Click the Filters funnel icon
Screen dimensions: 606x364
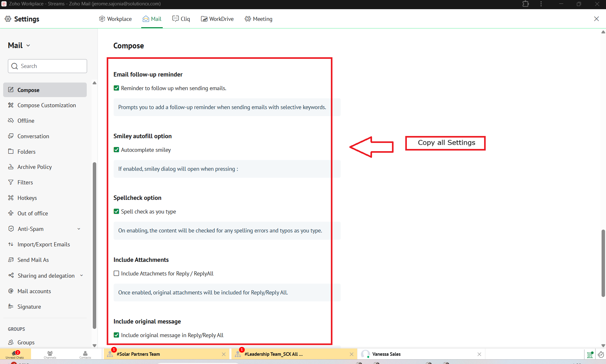tap(11, 182)
